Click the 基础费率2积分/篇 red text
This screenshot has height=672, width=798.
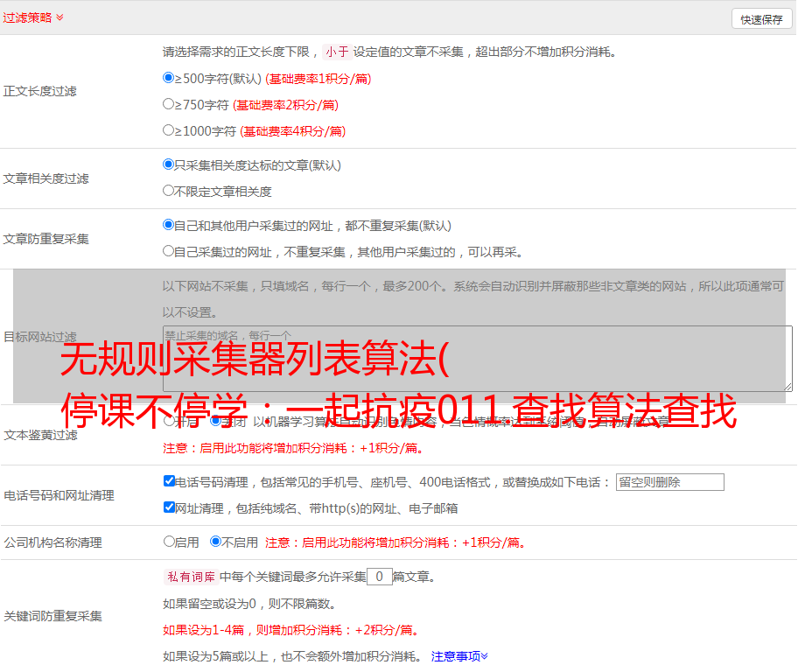286,105
